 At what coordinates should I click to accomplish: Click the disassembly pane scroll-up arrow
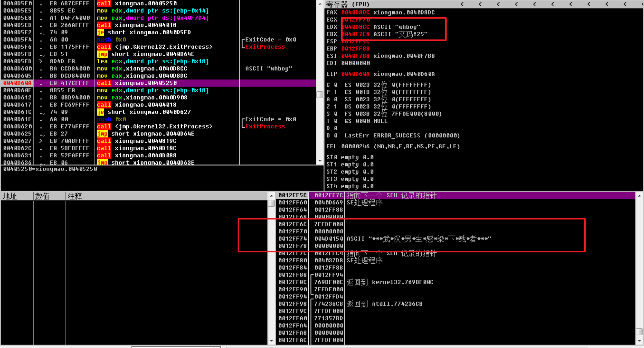[x=320, y=4]
